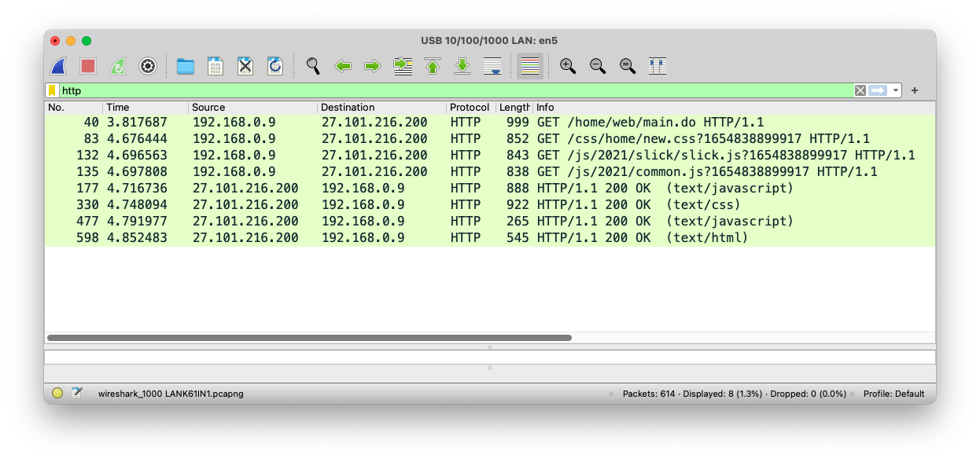This screenshot has height=462, width=980.
Task: Edit capture file properties icon in status bar
Action: click(x=77, y=393)
